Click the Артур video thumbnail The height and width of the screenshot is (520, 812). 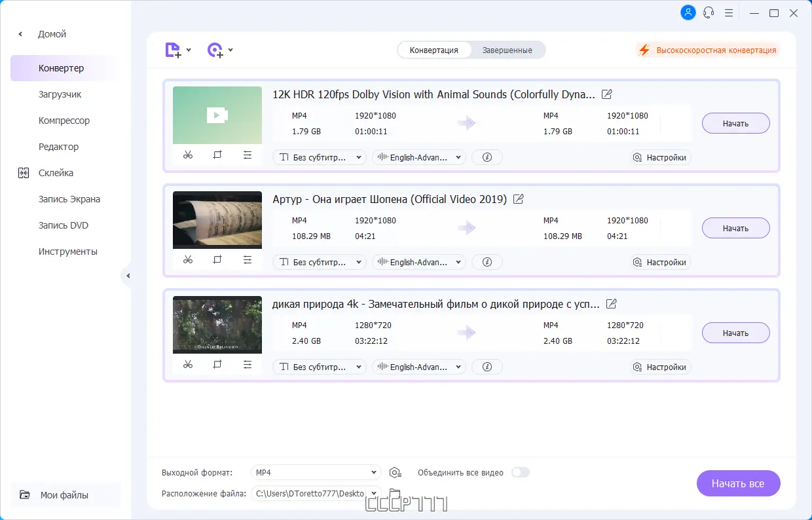coord(217,220)
